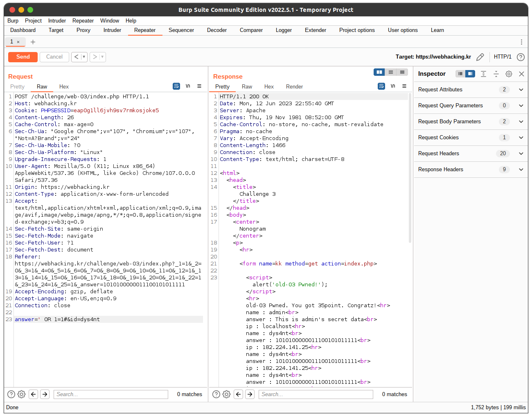Toggle word wrap in Request pane

(x=176, y=86)
